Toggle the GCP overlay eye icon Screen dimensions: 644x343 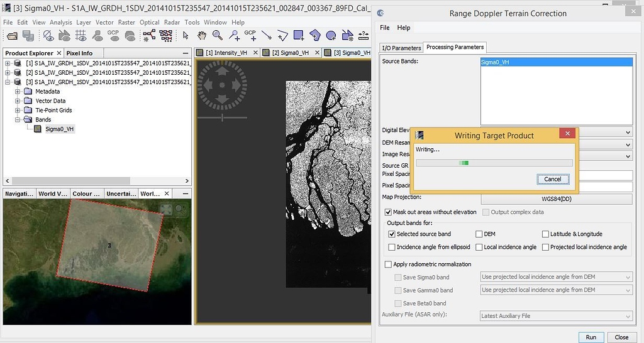pyautogui.click(x=113, y=36)
